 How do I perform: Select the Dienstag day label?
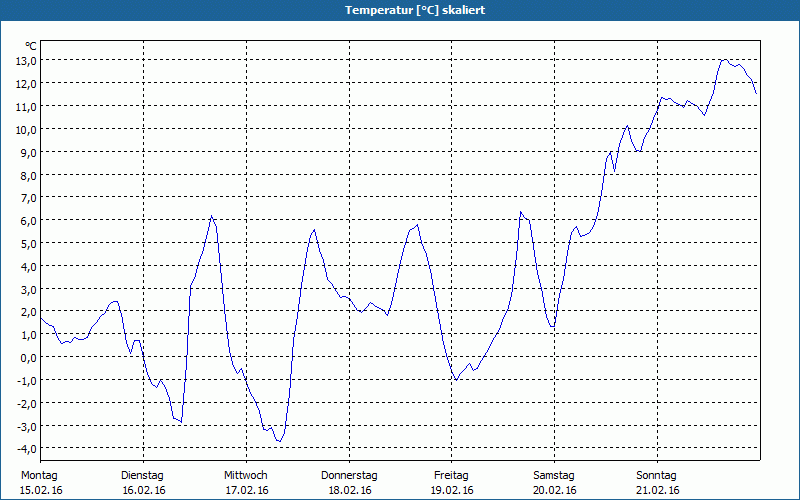[142, 475]
